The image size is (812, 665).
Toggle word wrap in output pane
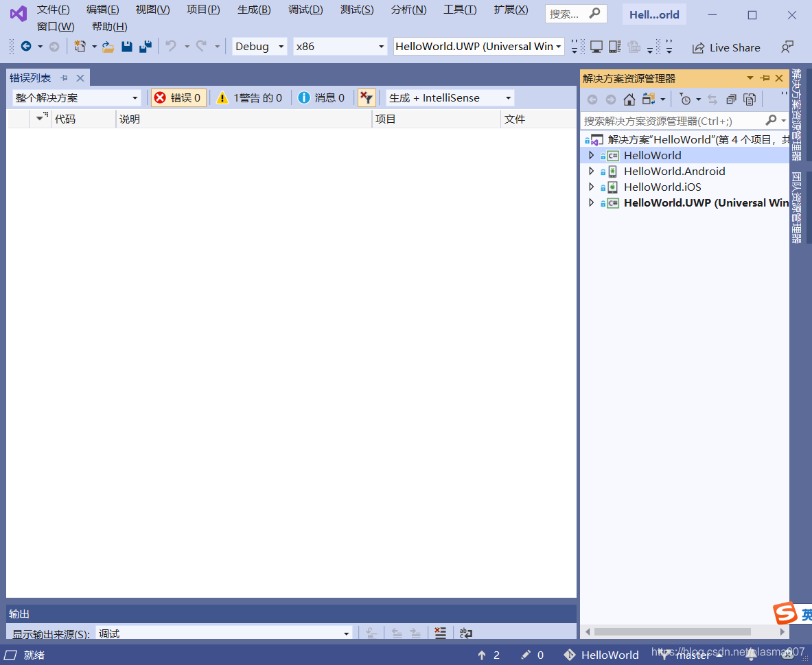(x=466, y=633)
